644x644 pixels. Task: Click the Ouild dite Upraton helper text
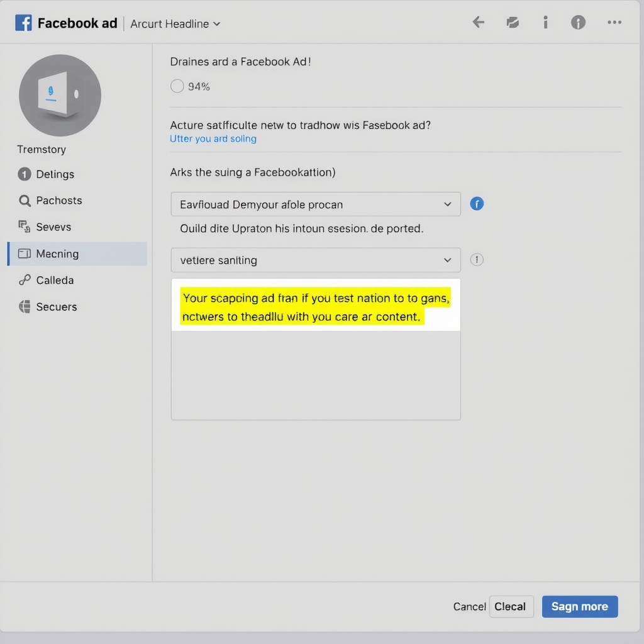301,228
